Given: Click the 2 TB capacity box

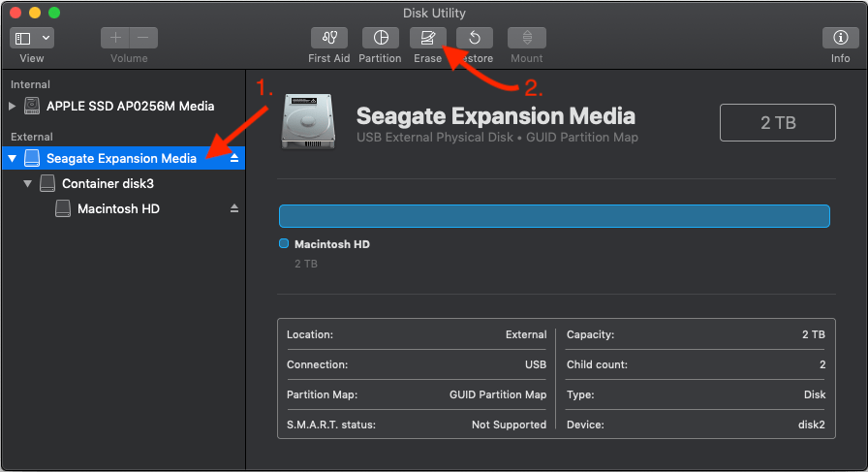Looking at the screenshot, I should click(778, 122).
